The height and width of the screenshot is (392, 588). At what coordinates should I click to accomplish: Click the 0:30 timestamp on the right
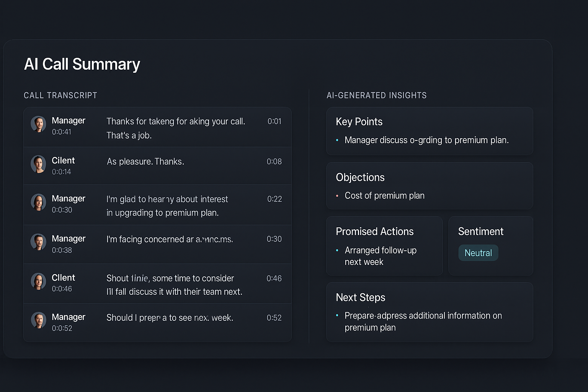pyautogui.click(x=274, y=239)
